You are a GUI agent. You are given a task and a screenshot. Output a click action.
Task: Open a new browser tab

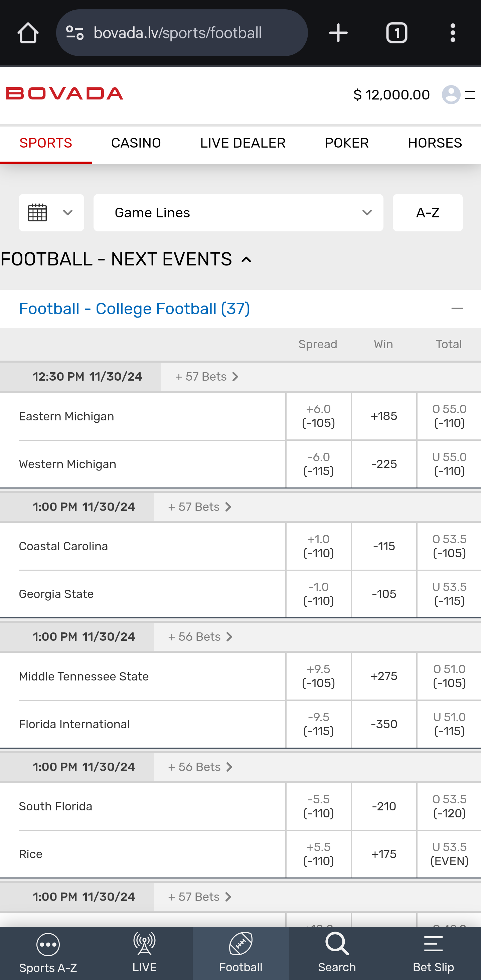pos(338,33)
